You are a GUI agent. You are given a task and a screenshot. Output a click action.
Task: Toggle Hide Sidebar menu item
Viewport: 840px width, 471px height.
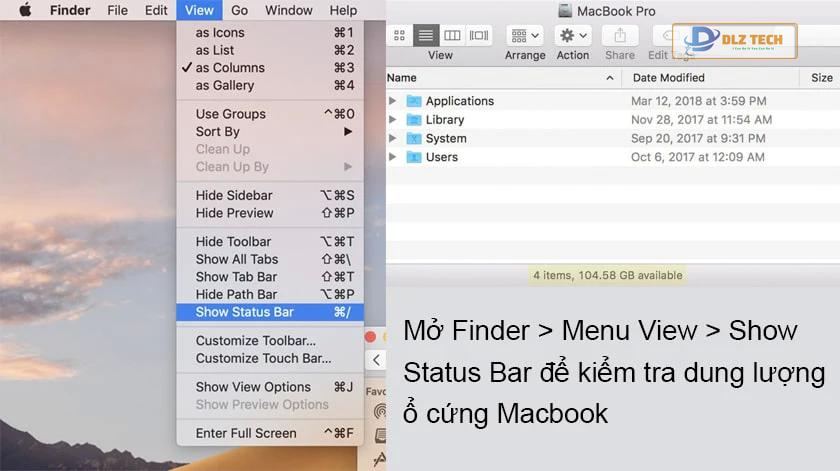coord(270,196)
